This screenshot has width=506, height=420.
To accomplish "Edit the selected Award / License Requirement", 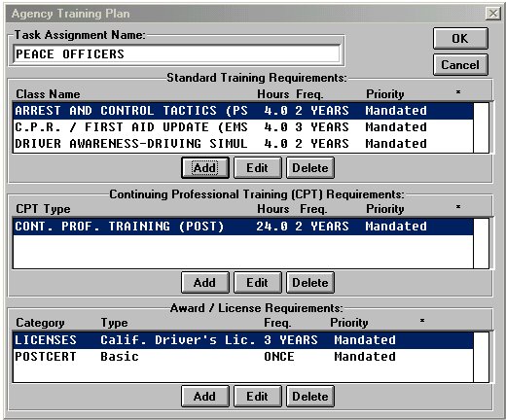I will (x=258, y=397).
